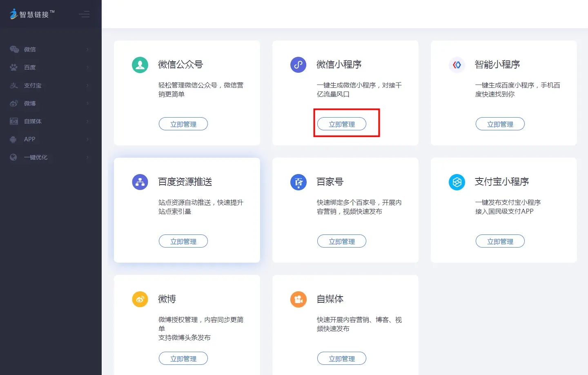Screen dimensions: 588x375
Task: Expand the 百度 sidebar menu chevron
Action: click(87, 67)
